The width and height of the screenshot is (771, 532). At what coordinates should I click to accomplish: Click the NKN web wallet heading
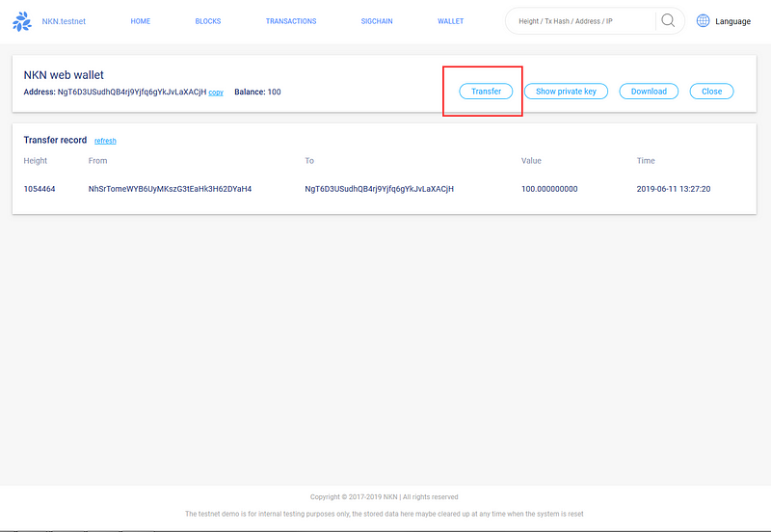64,75
